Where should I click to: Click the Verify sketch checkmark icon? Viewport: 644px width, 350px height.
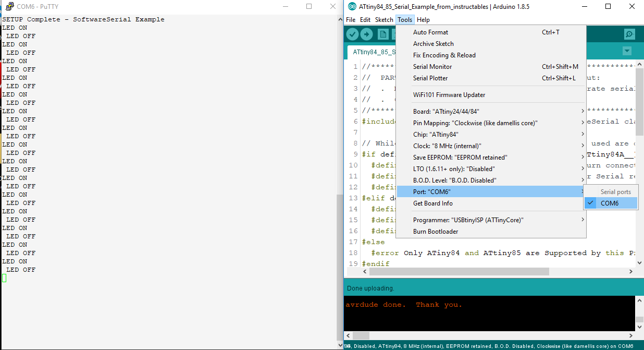tap(353, 34)
